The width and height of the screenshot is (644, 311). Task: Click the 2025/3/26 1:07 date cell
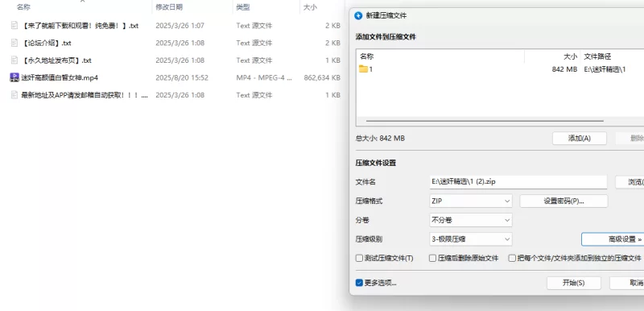tap(180, 26)
